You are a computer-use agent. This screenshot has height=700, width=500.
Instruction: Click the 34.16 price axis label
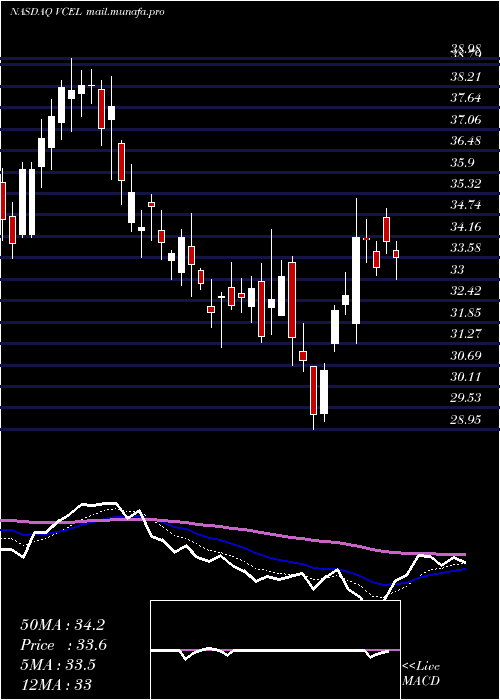pos(466,227)
